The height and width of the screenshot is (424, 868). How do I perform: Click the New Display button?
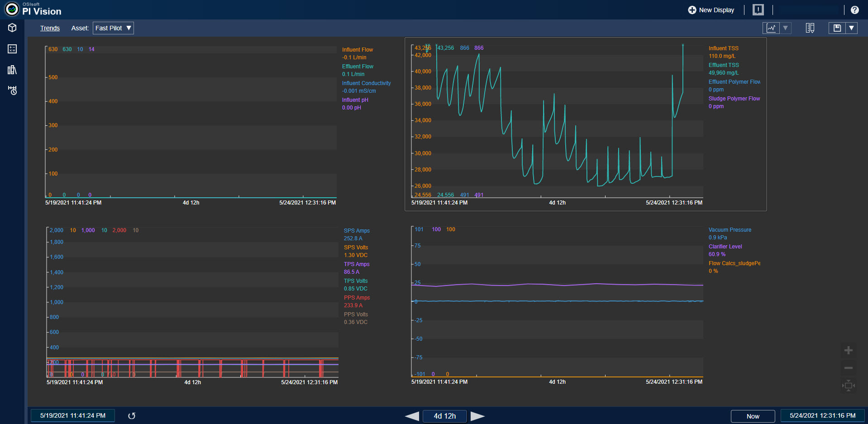tap(711, 10)
